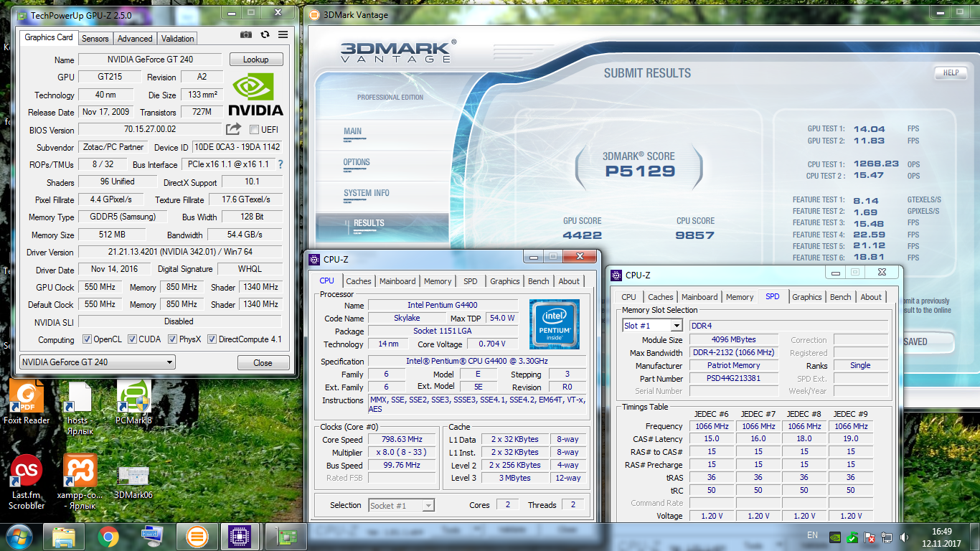Toggle the OpenCL checkbox
The width and height of the screenshot is (980, 551).
(x=87, y=339)
